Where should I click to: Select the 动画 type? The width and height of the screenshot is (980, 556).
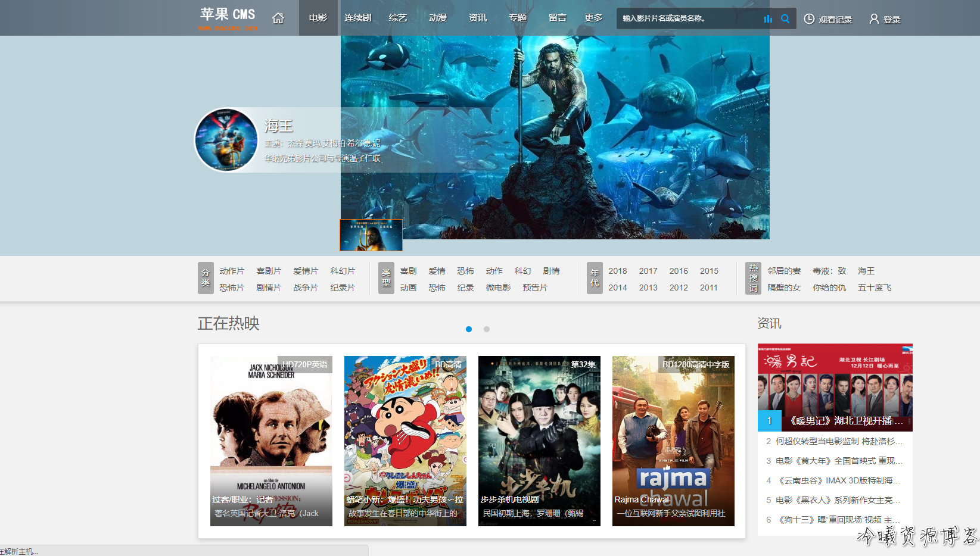tap(408, 288)
